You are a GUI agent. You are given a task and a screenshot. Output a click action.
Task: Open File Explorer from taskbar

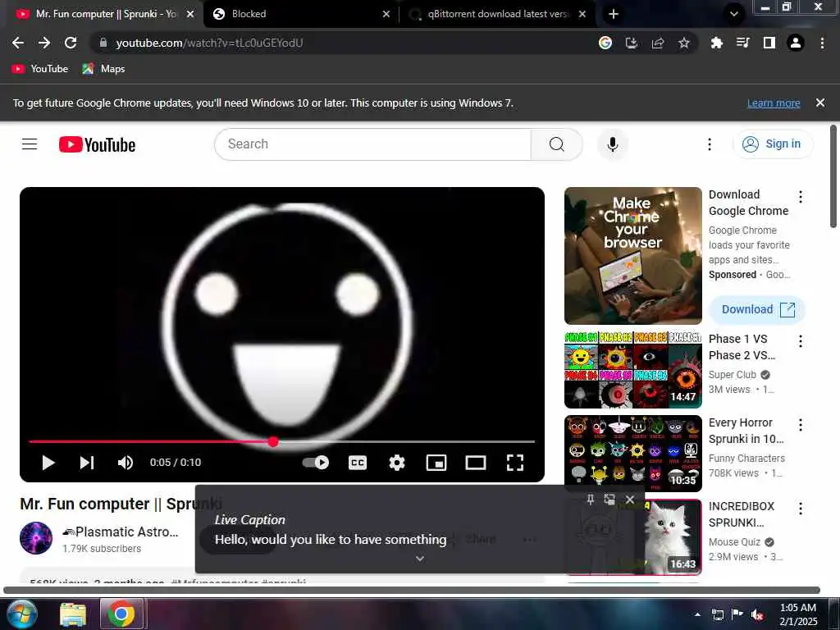click(x=73, y=614)
